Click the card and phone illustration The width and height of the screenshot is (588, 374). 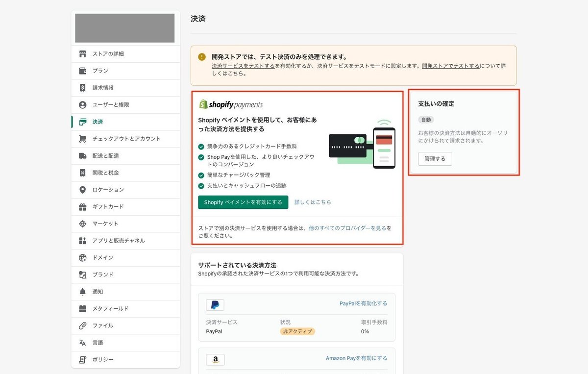coord(362,144)
